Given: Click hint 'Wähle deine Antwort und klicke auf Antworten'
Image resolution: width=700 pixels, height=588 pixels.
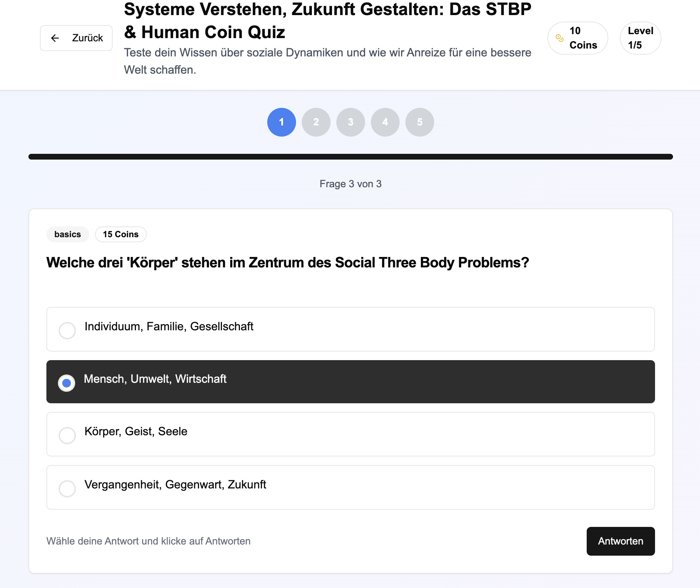Looking at the screenshot, I should pos(149,541).
